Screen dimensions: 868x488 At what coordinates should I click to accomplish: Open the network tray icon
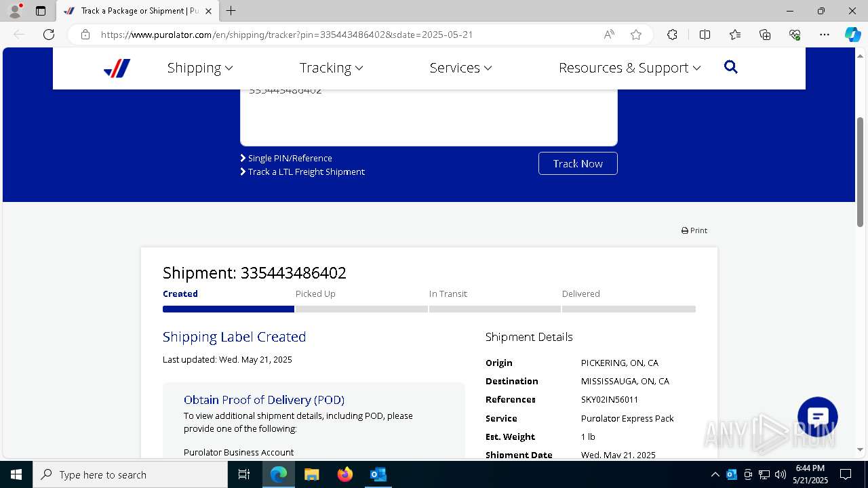764,474
